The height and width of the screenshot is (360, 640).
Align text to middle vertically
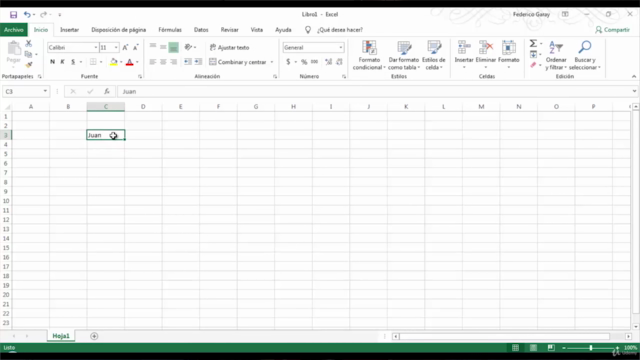point(163,47)
